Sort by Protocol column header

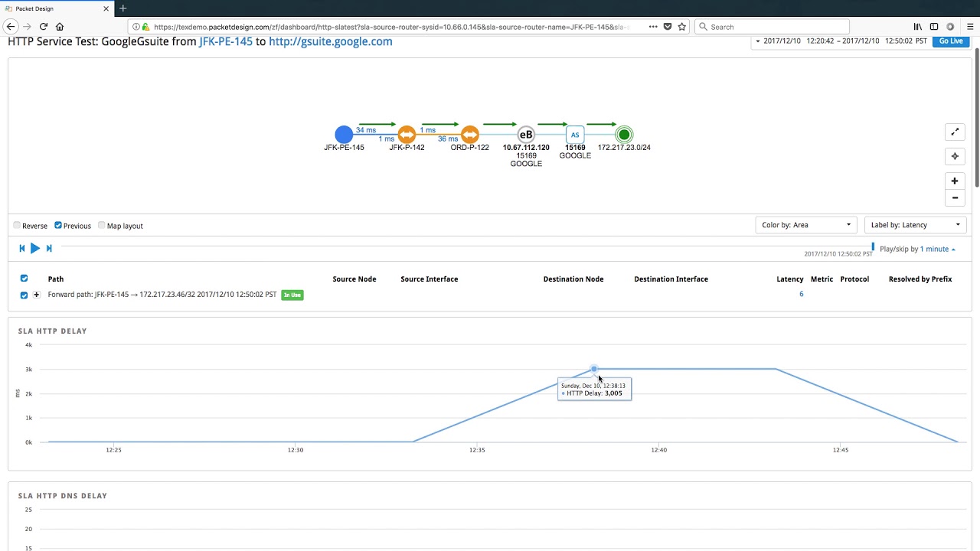point(854,279)
